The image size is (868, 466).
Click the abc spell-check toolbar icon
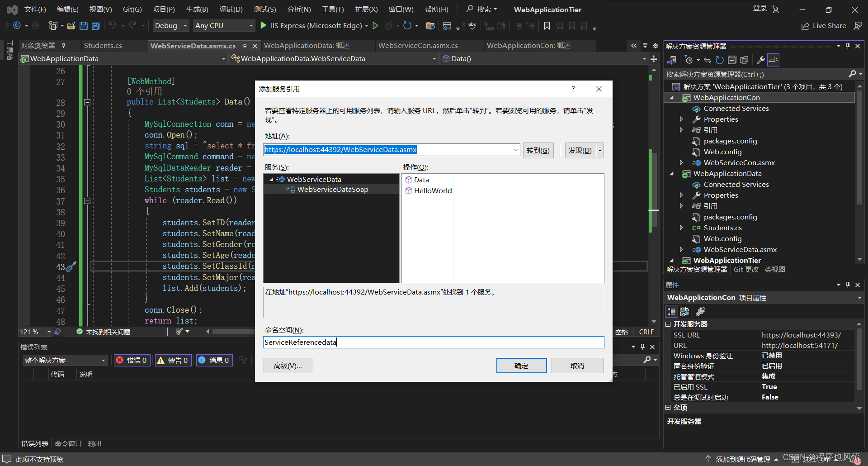point(472,25)
